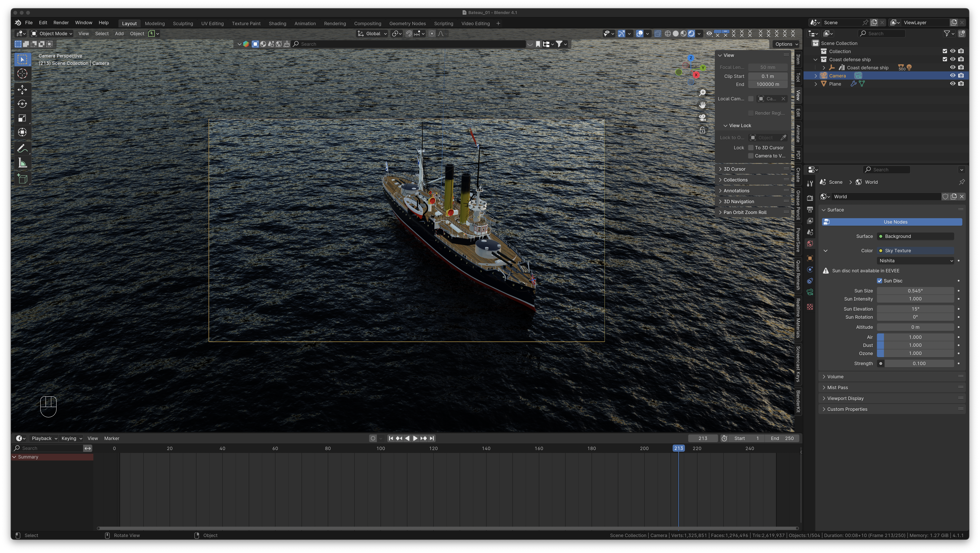
Task: Click the Sun Elevation slider field
Action: tap(915, 309)
